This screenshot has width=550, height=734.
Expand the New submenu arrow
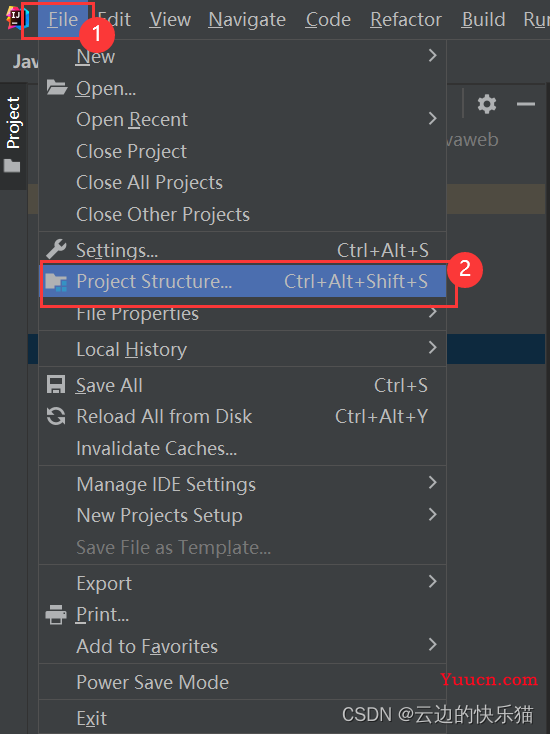[x=433, y=56]
